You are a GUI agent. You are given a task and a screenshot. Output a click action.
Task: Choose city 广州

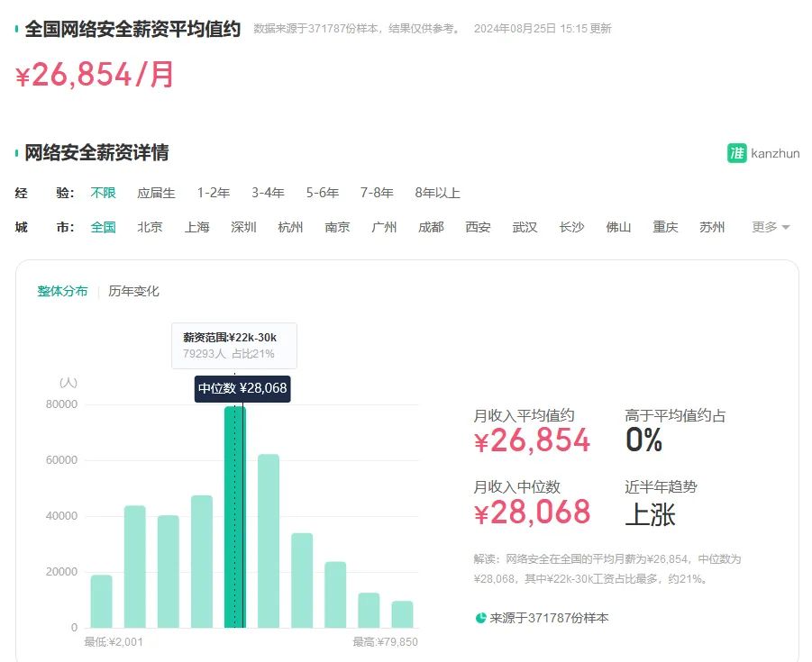tap(384, 227)
